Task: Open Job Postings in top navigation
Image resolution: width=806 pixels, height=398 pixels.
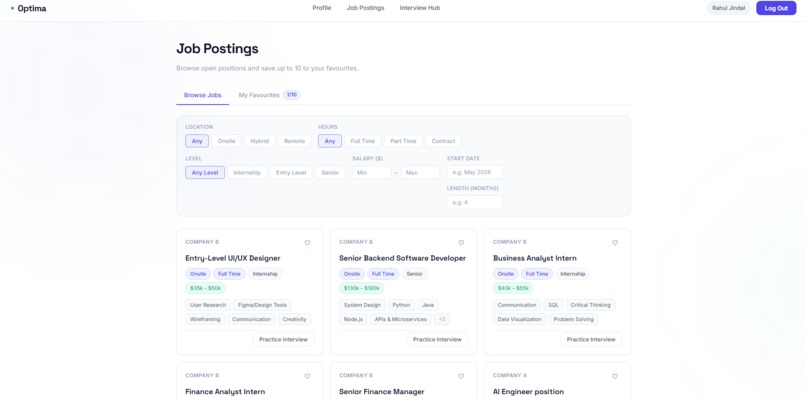Action: point(365,8)
